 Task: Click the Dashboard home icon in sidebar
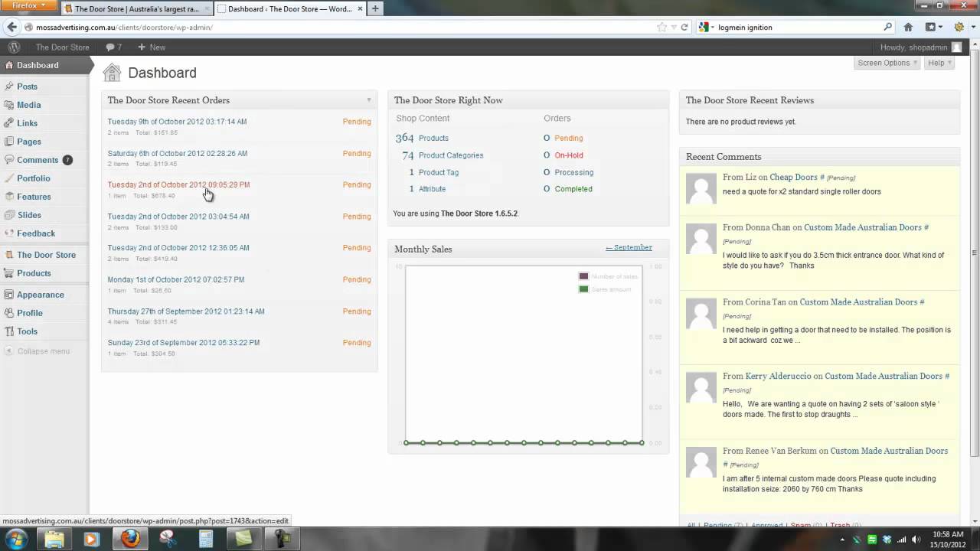click(8, 65)
